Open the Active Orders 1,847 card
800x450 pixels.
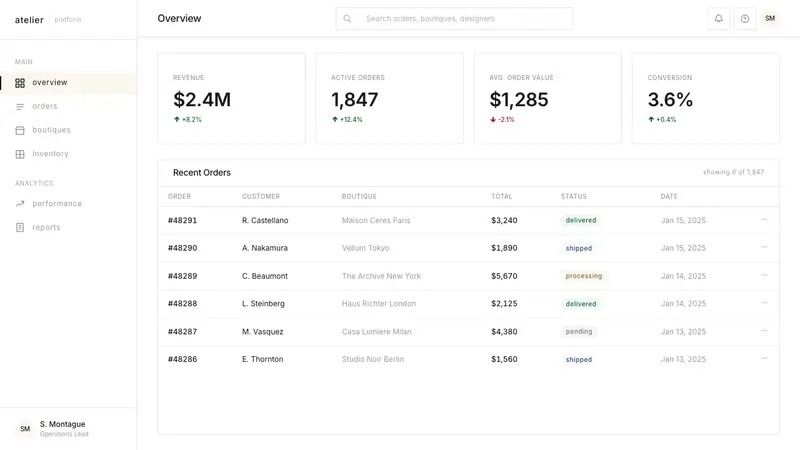click(x=390, y=98)
